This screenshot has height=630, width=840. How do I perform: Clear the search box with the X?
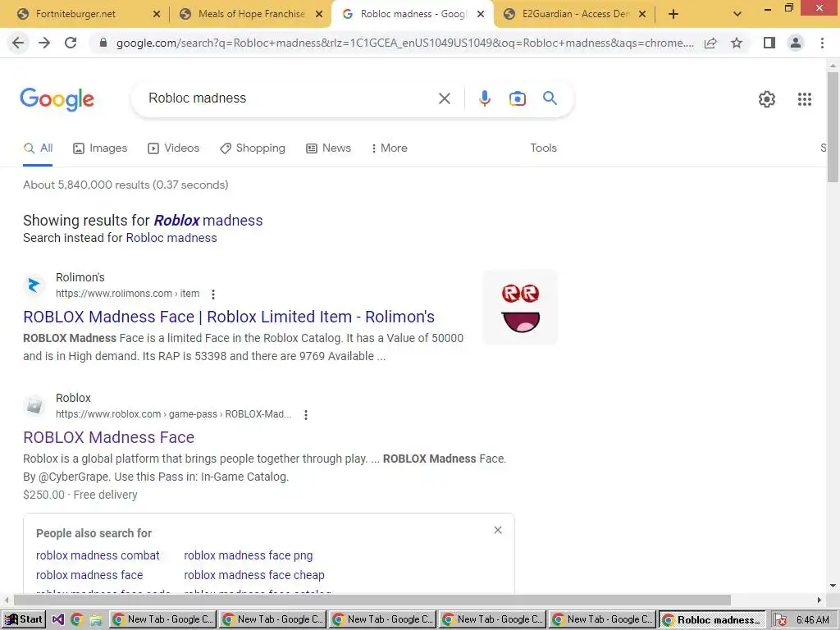[x=444, y=98]
